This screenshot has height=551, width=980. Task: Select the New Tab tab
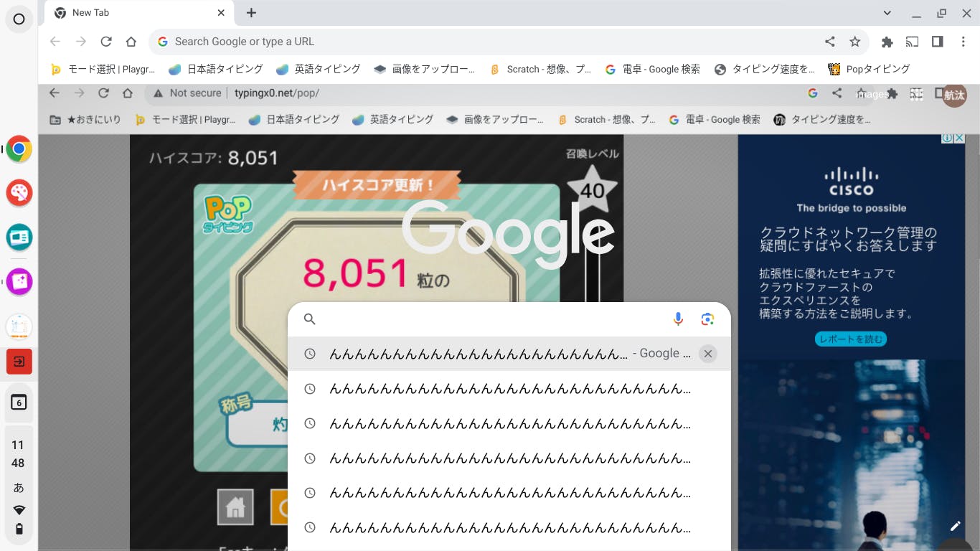pyautogui.click(x=129, y=13)
